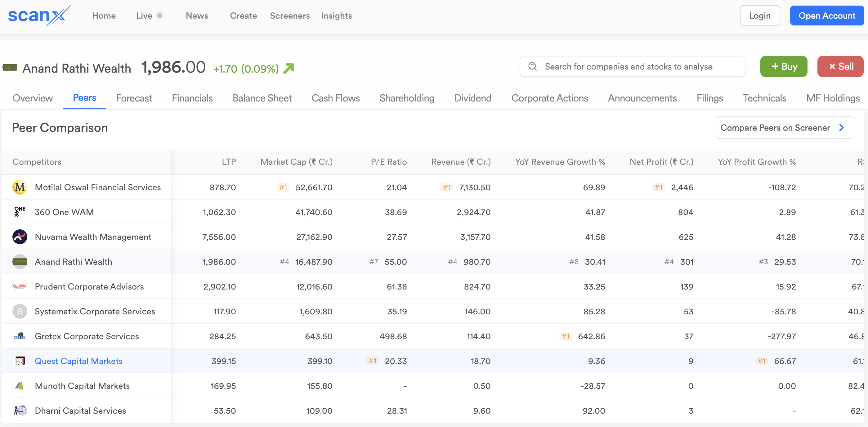Switch to the Cash Flows tab
This screenshot has width=868, height=427.
(x=335, y=98)
